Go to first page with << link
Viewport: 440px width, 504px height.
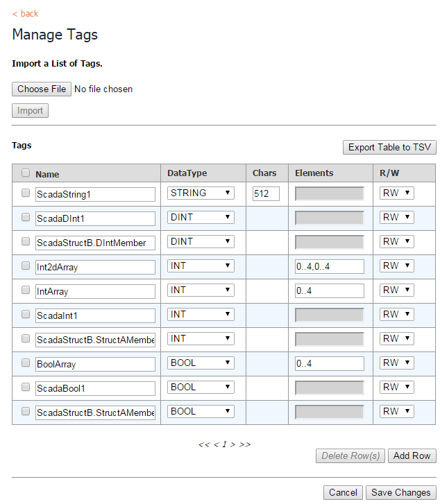point(204,445)
